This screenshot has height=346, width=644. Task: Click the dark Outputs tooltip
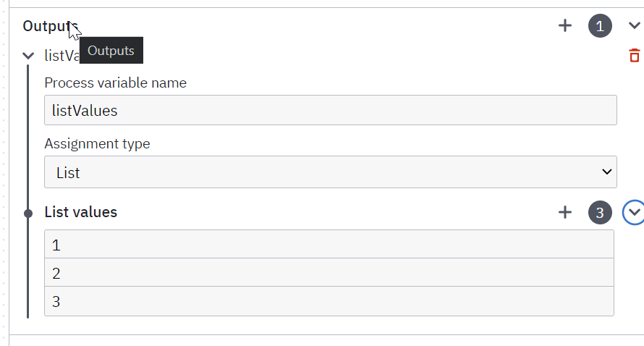pos(111,51)
